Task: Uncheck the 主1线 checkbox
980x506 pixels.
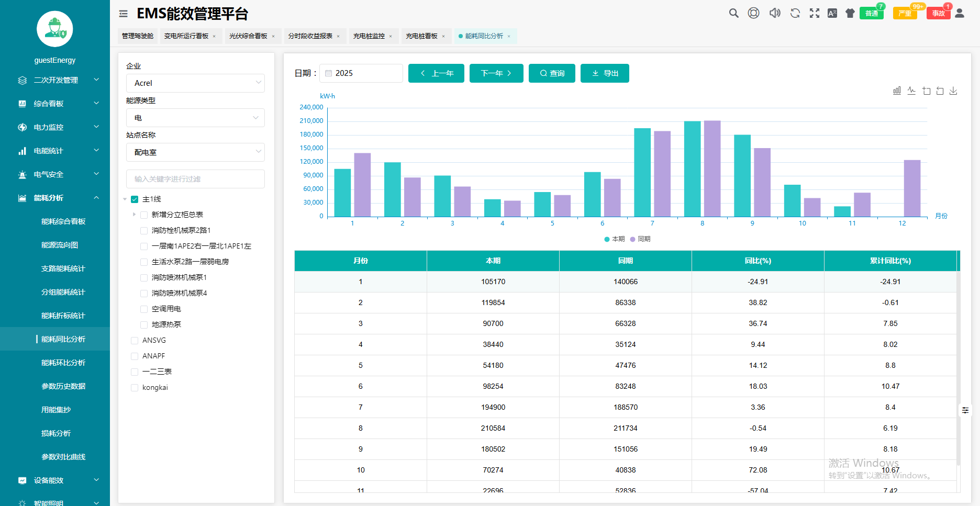Action: click(135, 199)
